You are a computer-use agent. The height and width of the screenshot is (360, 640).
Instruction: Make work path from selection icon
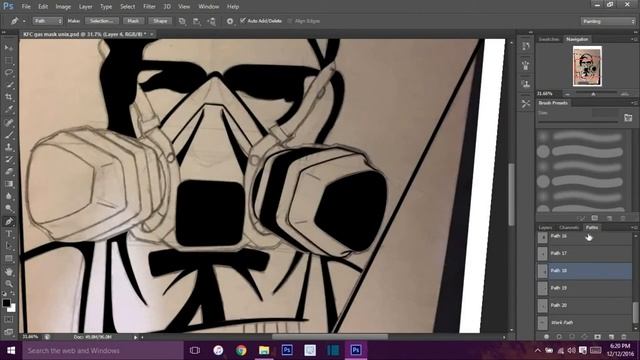[x=584, y=337]
